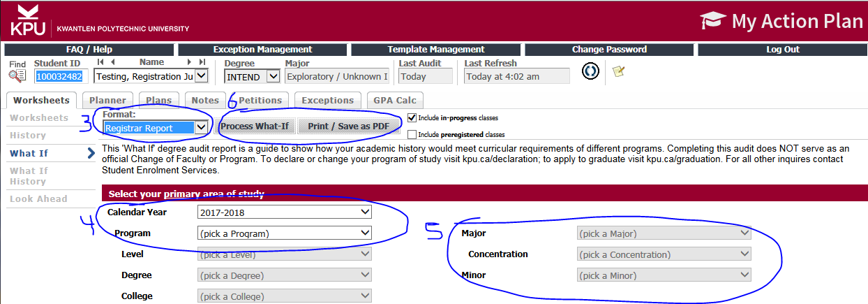The width and height of the screenshot is (868, 304).
Task: Click the refresh audit circular icon
Action: tap(590, 73)
